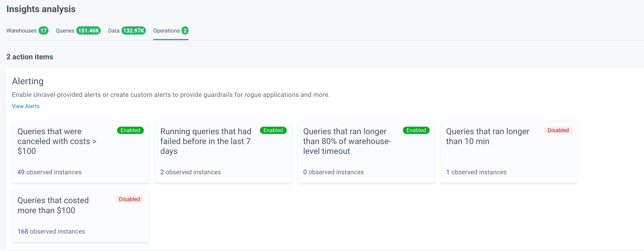
Task: Click Enabled badge on canceled queries alert
Action: click(130, 130)
